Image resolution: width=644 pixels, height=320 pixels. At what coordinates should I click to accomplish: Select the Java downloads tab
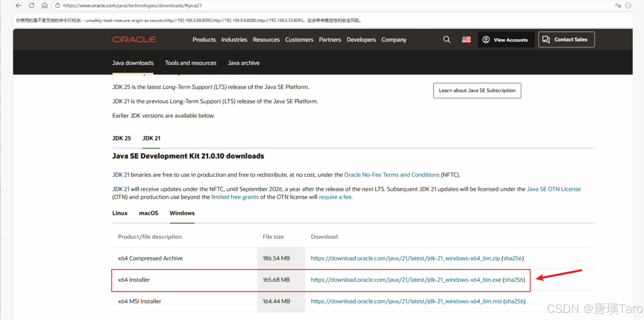point(133,63)
